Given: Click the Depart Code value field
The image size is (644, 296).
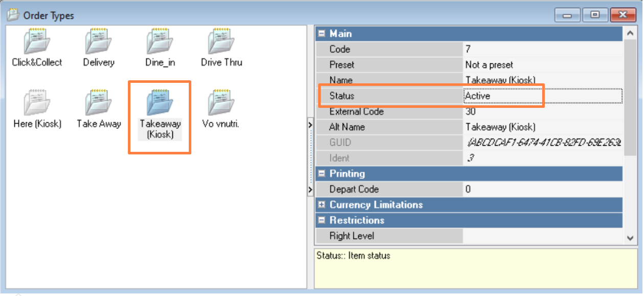Looking at the screenshot, I should click(x=542, y=189).
